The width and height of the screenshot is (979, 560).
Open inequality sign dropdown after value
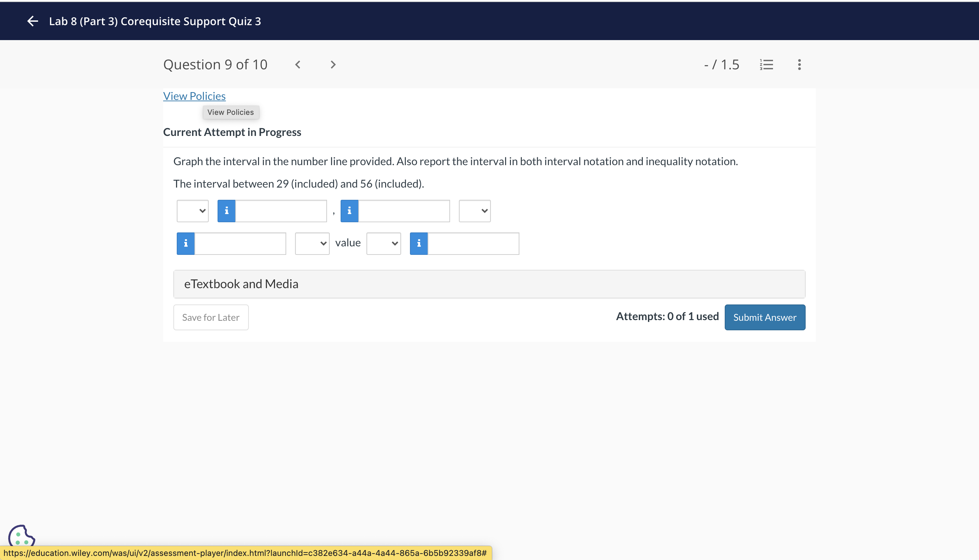point(383,243)
